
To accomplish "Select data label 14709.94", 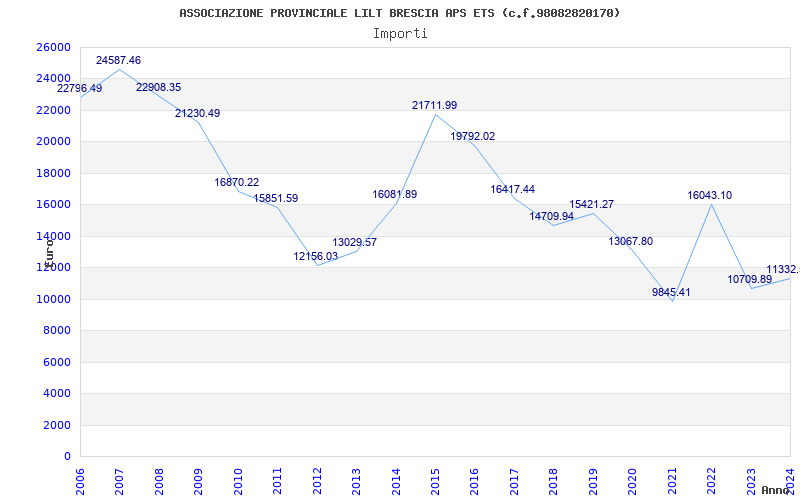I will pyautogui.click(x=552, y=216).
